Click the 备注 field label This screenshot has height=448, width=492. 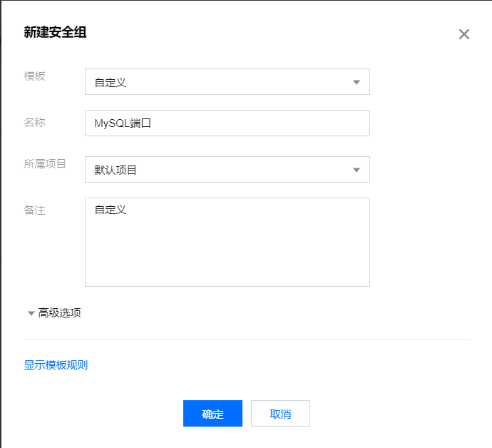34,210
